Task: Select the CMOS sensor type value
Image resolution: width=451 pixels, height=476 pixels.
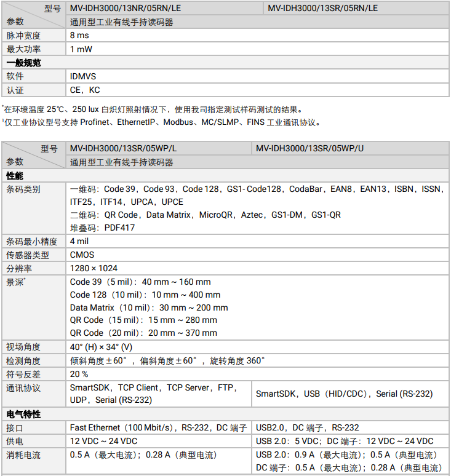Action: [x=82, y=255]
